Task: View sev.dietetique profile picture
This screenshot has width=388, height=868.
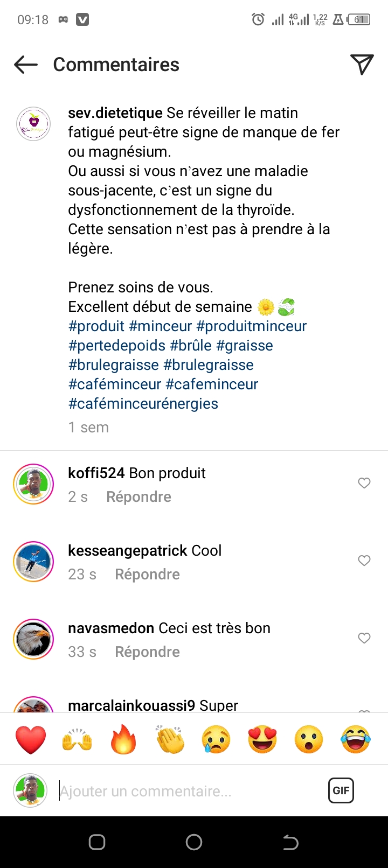Action: (33, 124)
